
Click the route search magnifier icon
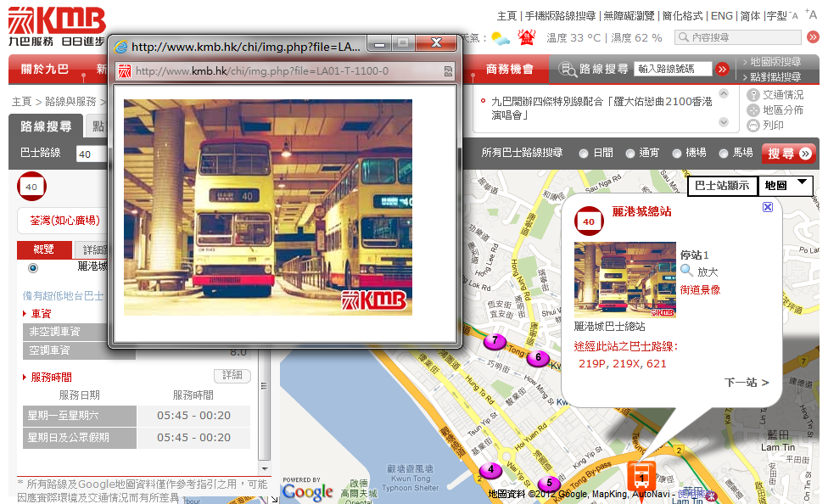(568, 70)
